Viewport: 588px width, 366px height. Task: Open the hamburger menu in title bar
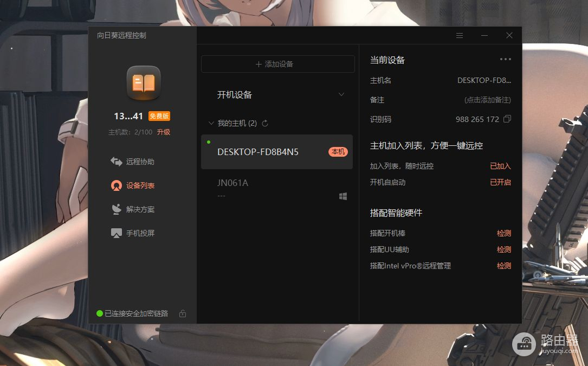tap(460, 35)
